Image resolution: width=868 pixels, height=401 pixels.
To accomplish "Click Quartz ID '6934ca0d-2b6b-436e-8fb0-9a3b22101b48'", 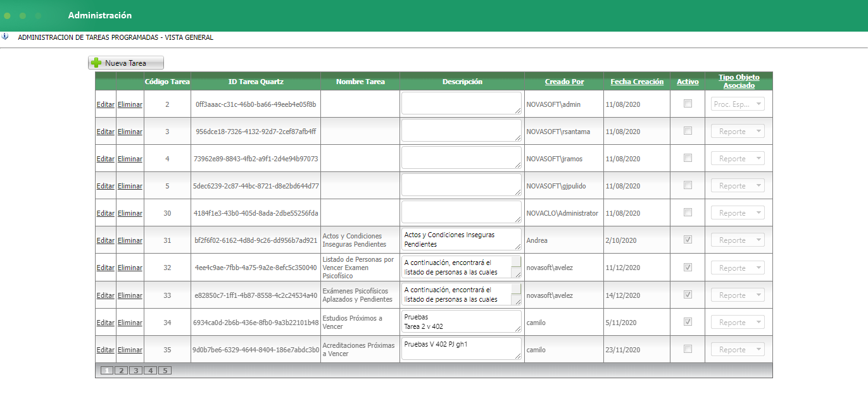I will 256,323.
